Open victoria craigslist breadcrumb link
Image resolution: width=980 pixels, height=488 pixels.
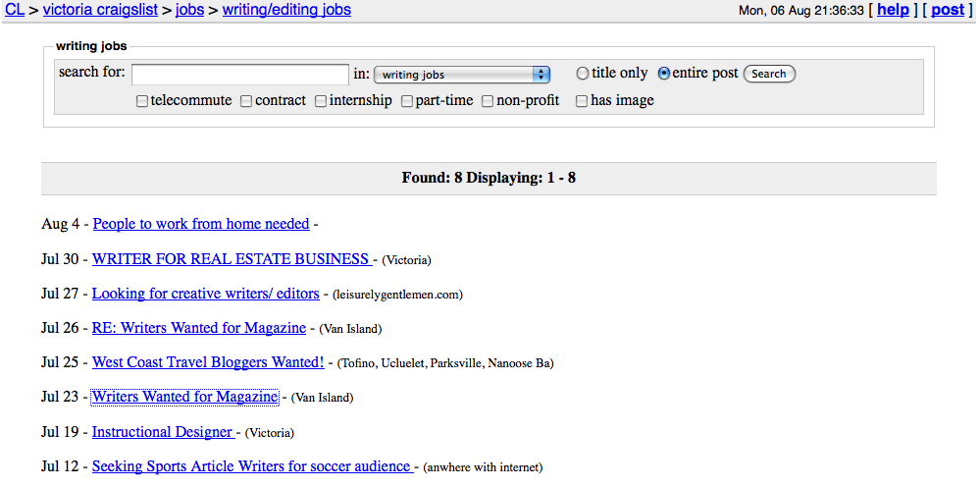pos(100,10)
